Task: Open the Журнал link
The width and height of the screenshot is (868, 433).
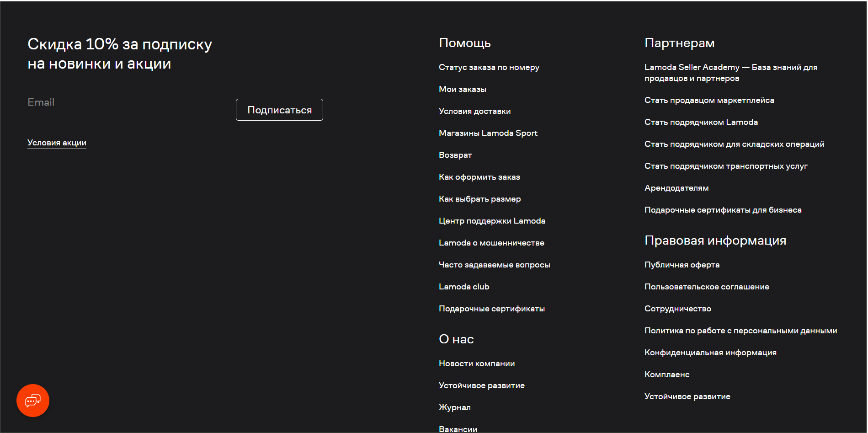Action: pos(454,407)
